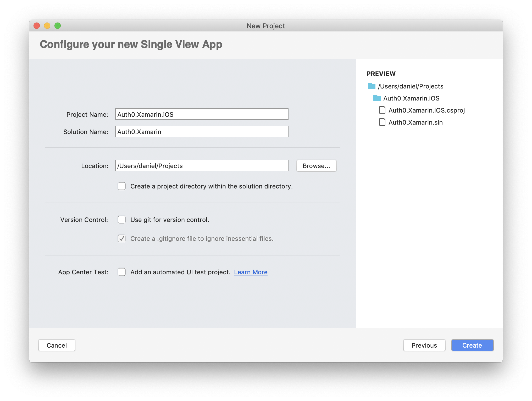Click the Browse button to change location
Image resolution: width=532 pixels, height=401 pixels.
tap(316, 165)
